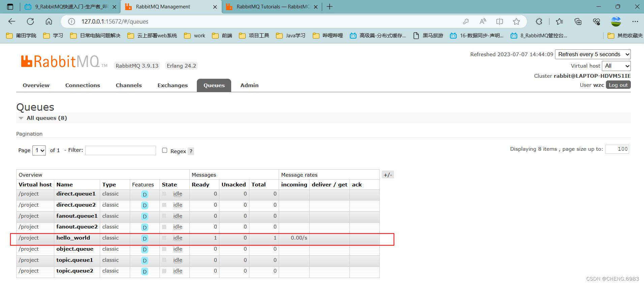Switch to the Overview tab
The width and height of the screenshot is (644, 284).
36,85
